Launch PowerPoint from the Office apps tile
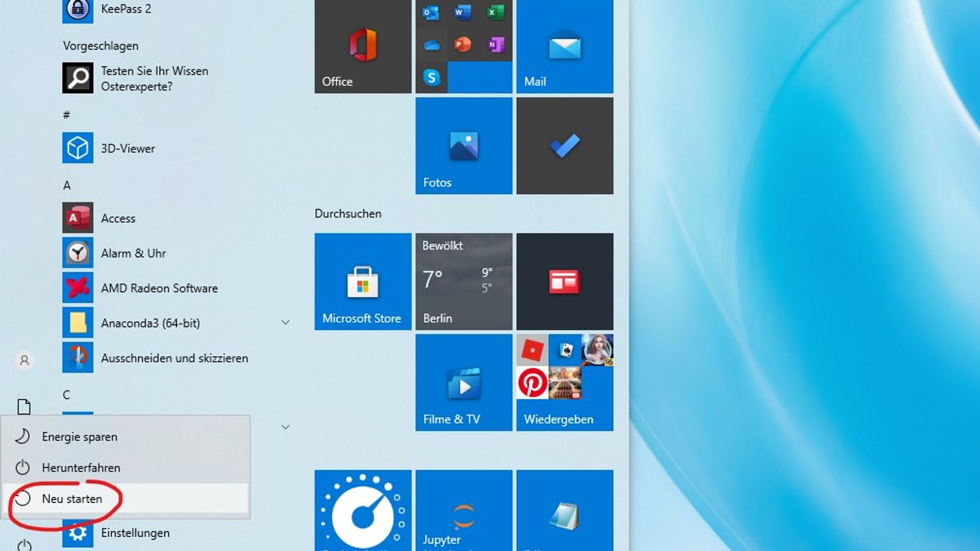 (463, 45)
